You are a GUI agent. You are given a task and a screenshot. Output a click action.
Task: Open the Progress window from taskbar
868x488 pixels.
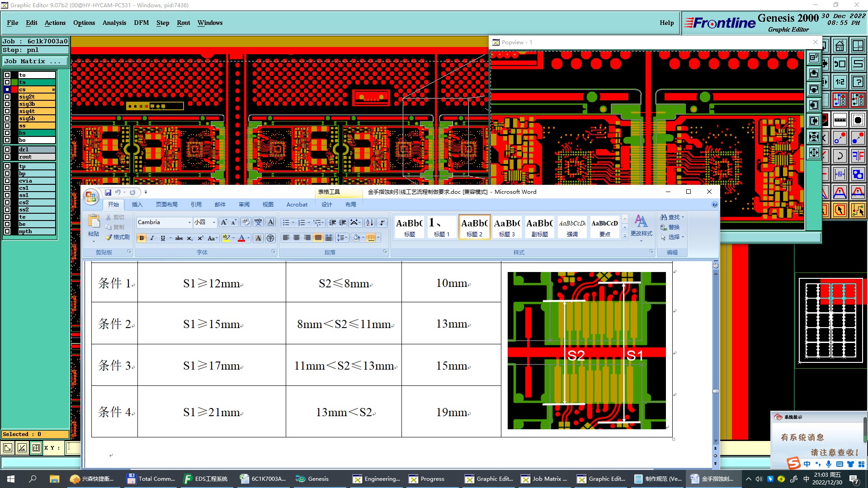(427, 479)
